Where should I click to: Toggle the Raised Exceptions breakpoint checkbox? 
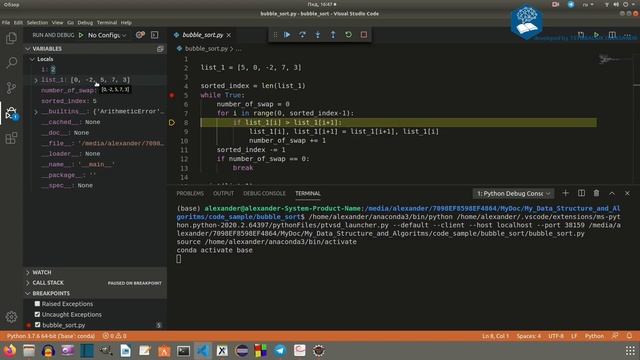pyautogui.click(x=38, y=304)
